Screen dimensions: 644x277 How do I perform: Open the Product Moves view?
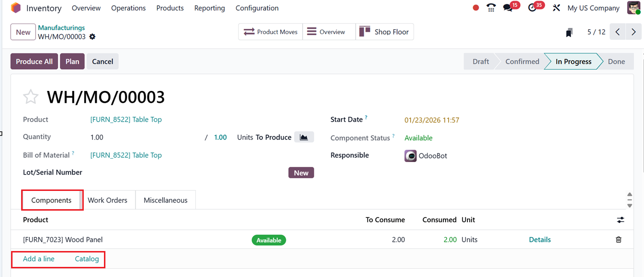point(270,31)
